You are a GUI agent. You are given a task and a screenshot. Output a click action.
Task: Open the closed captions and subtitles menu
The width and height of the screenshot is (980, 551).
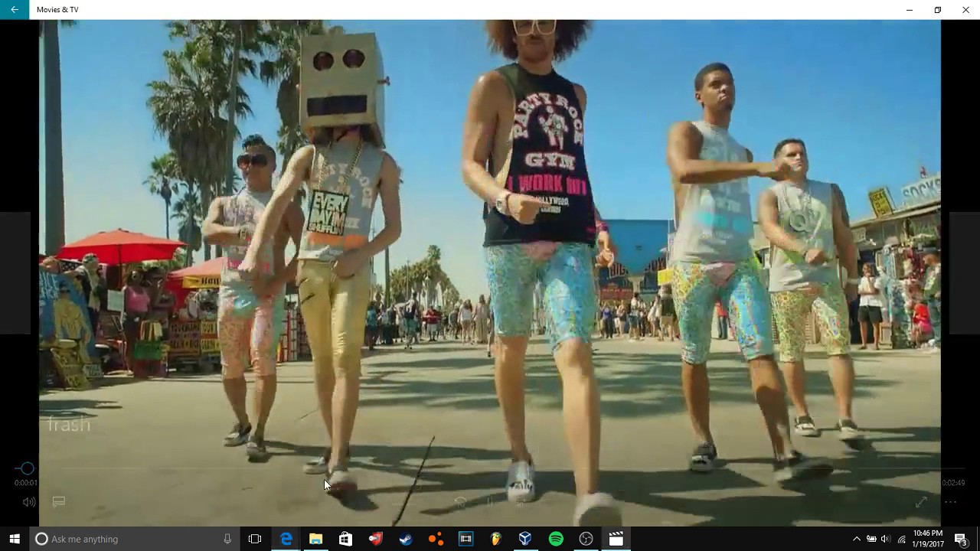58,502
